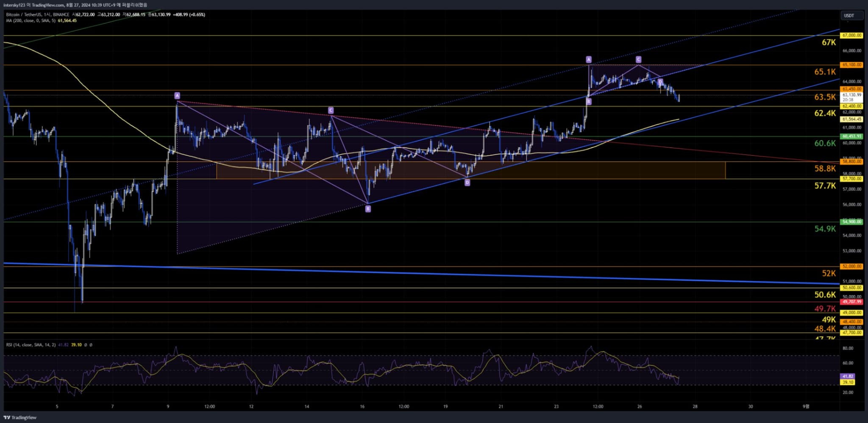The height and width of the screenshot is (423, 868).
Task: Select point B marker at the left triangle's low
Action: [368, 209]
